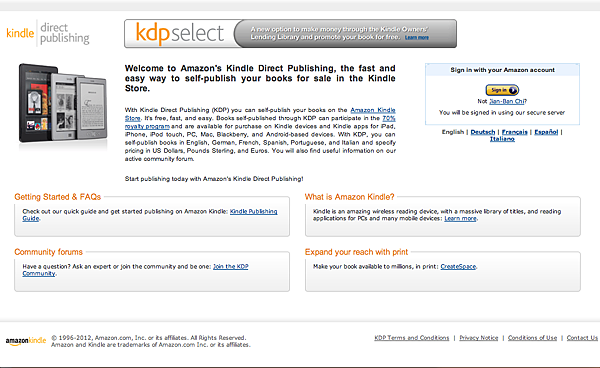This screenshot has width=600, height=368.
Task: Open KDP Terms and Conditions
Action: 412,338
